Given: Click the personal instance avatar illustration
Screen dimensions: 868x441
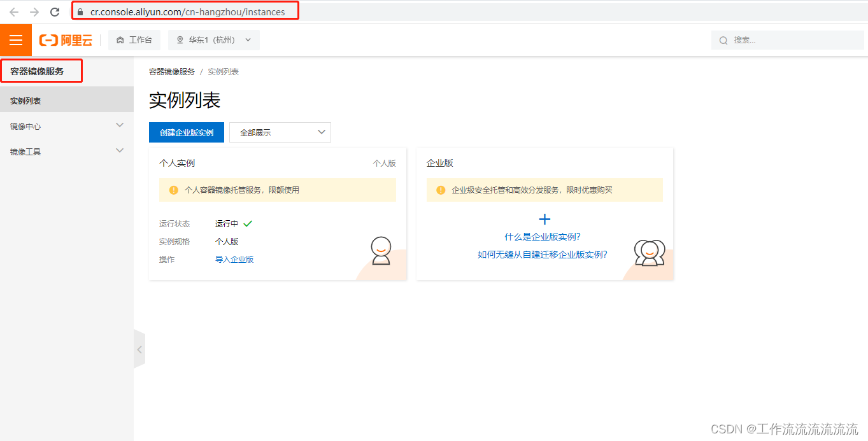Looking at the screenshot, I should (x=381, y=250).
